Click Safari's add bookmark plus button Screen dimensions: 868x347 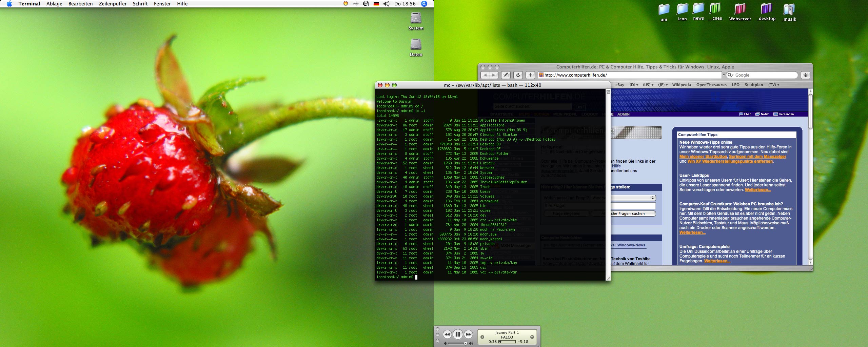[530, 75]
